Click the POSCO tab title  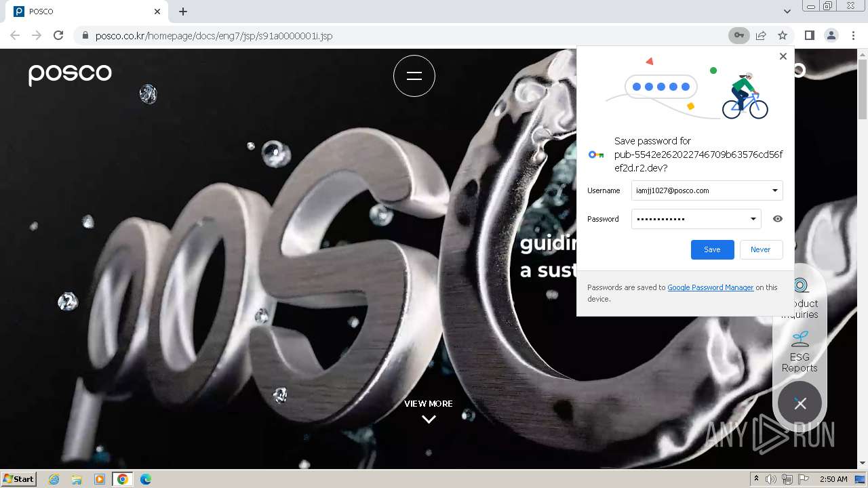[41, 12]
